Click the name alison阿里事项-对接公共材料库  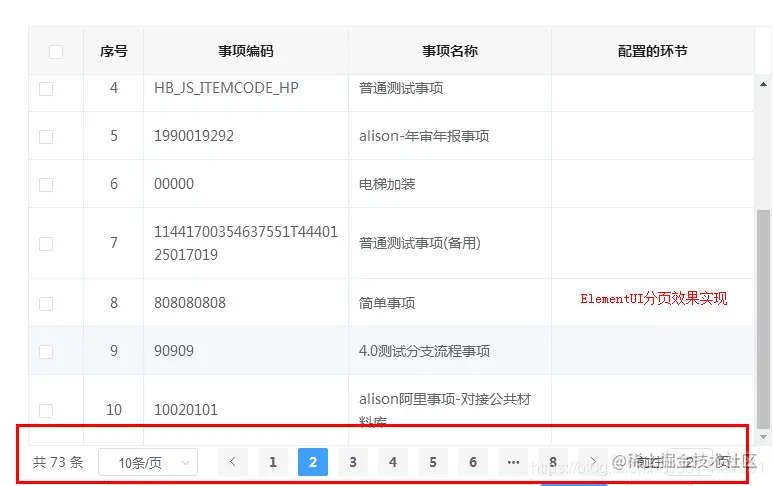tap(445, 410)
